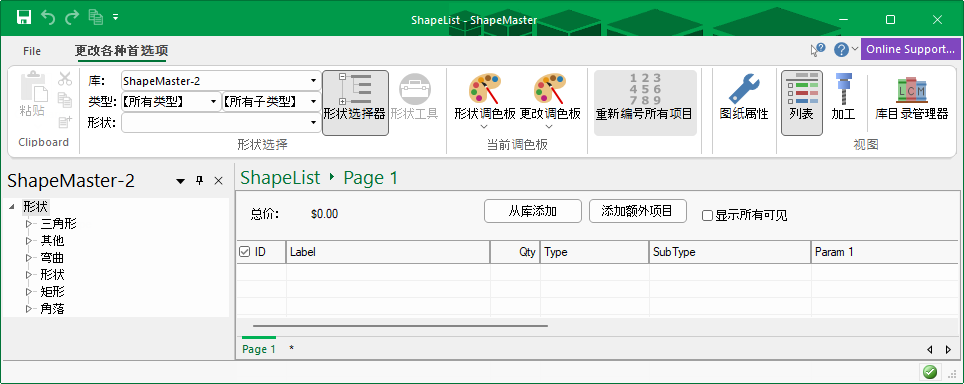
Task: Click the * new page tab
Action: coord(291,349)
